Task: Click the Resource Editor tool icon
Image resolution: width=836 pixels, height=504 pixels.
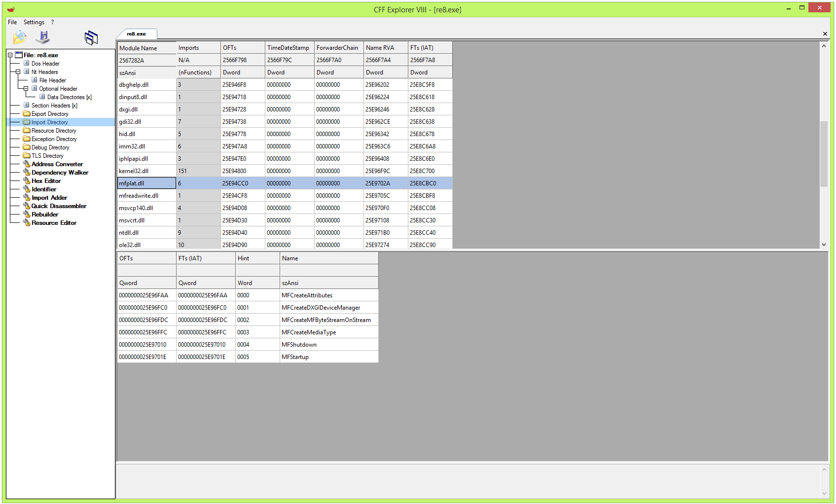Action: pos(27,223)
